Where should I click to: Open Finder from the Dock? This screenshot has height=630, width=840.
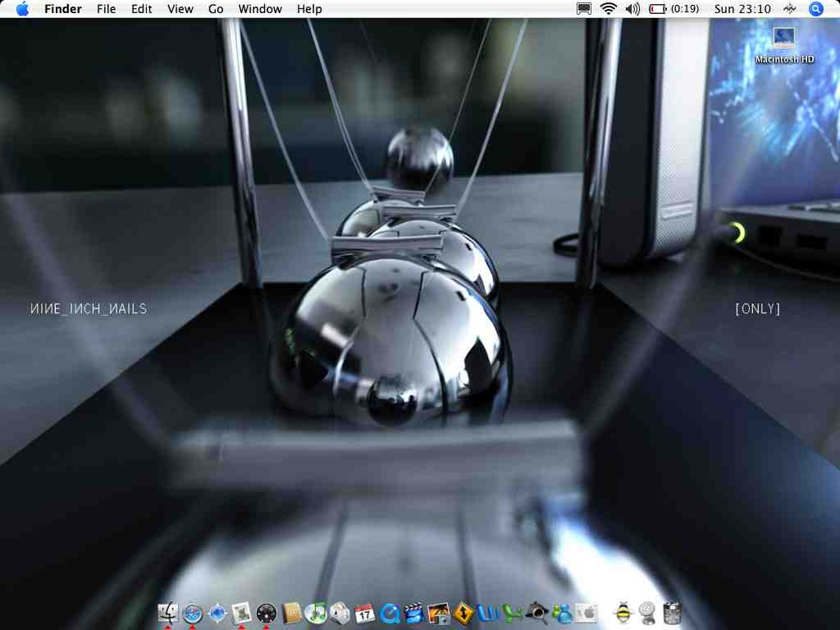167,612
